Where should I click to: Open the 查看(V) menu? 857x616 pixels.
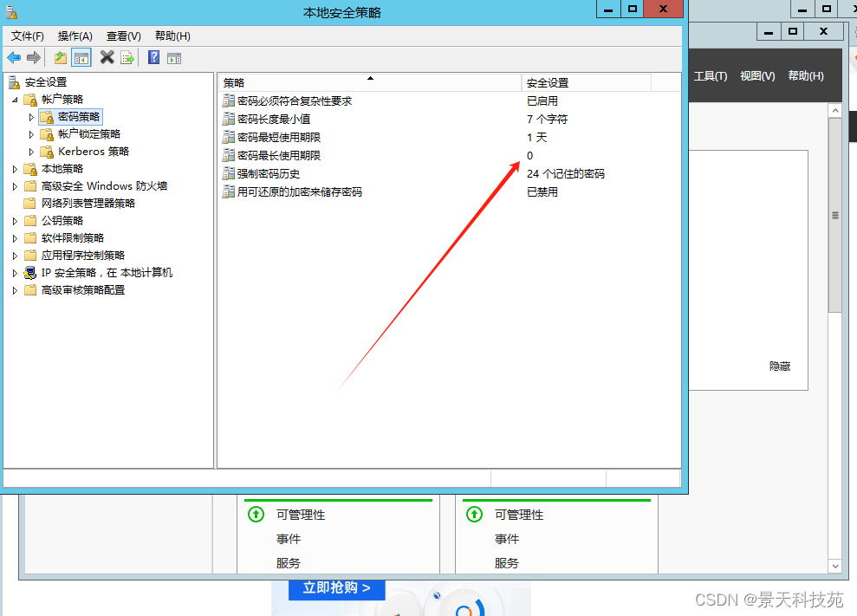[x=124, y=36]
